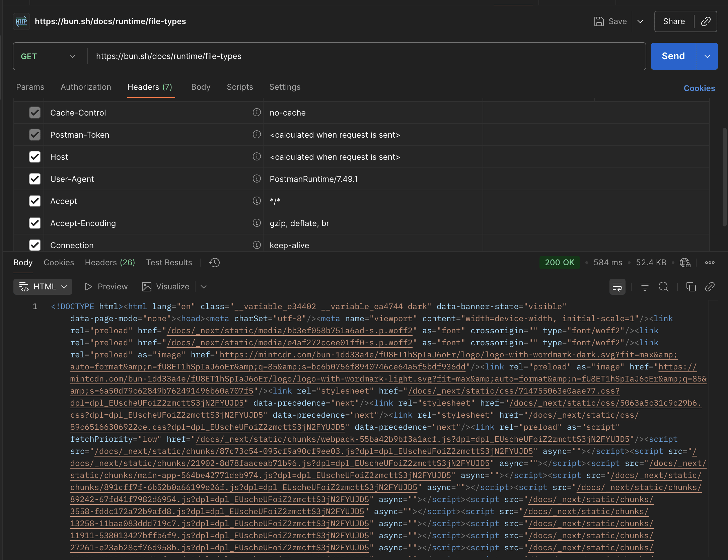Click the copy request link icon beside Share

[x=706, y=21]
